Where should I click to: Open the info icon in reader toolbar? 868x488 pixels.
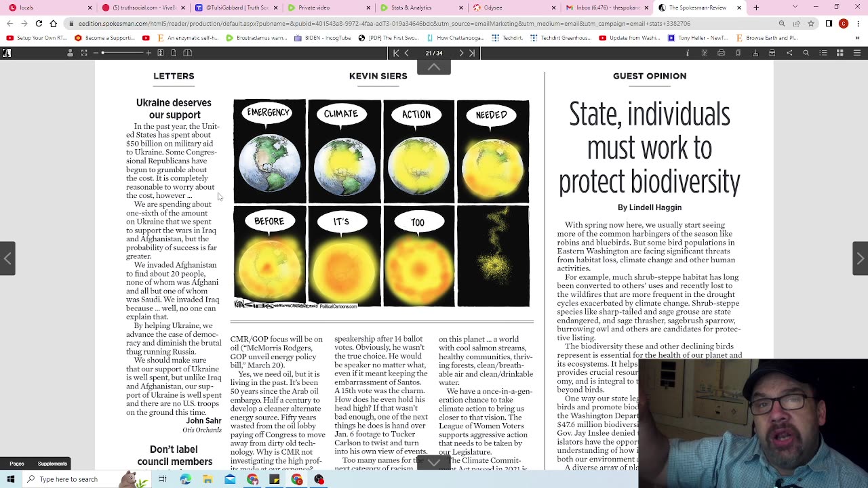click(688, 53)
